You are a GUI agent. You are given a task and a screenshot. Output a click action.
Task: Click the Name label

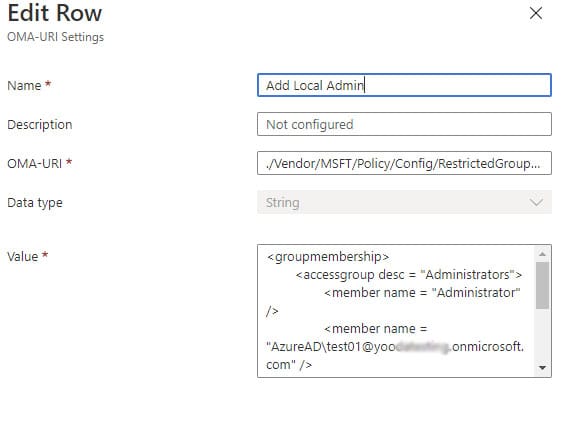[x=24, y=86]
